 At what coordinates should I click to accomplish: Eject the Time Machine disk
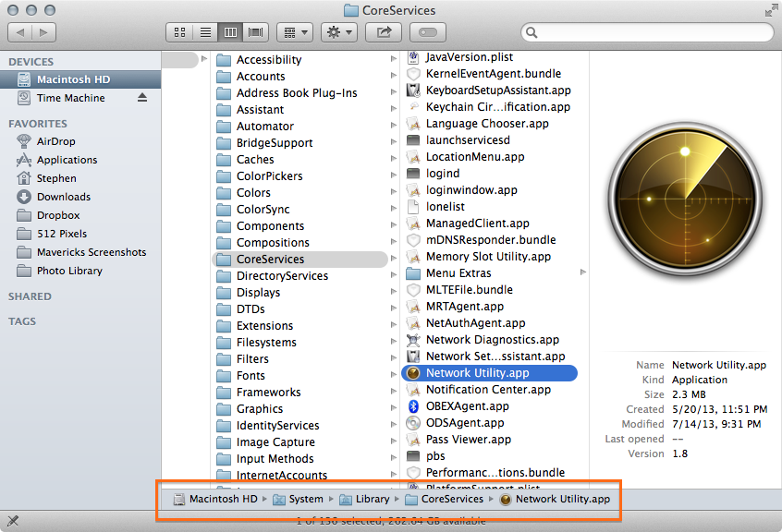142,98
